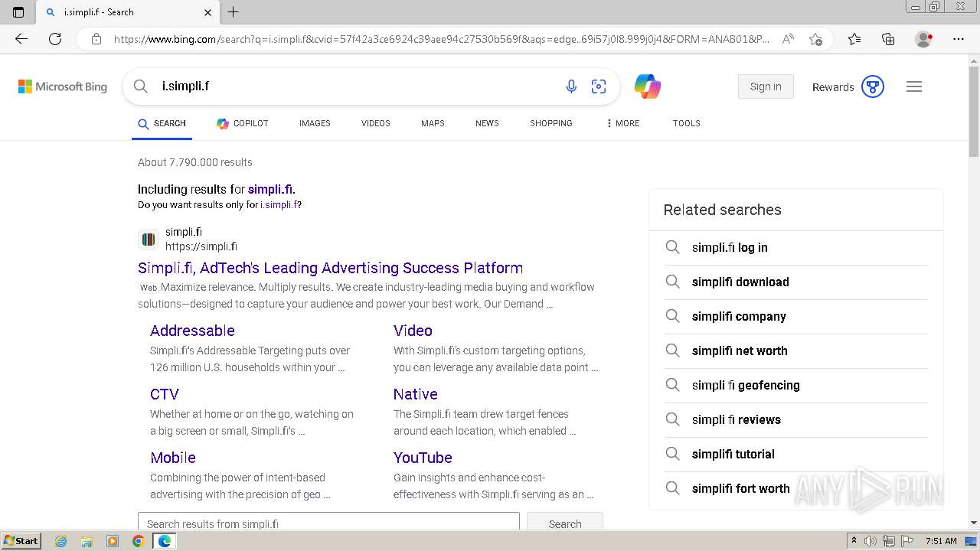Open File Explorer from taskbar
The image size is (980, 551).
click(x=87, y=541)
